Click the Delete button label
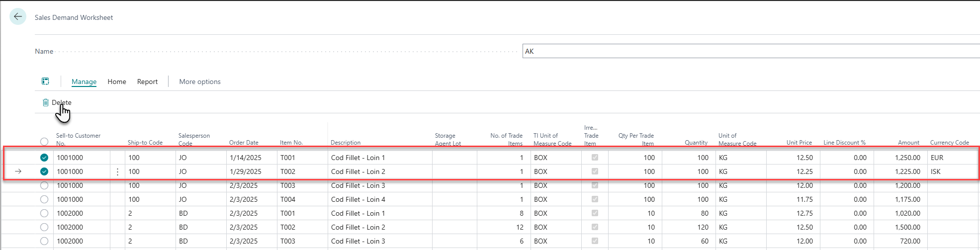The image size is (980, 250). (62, 102)
